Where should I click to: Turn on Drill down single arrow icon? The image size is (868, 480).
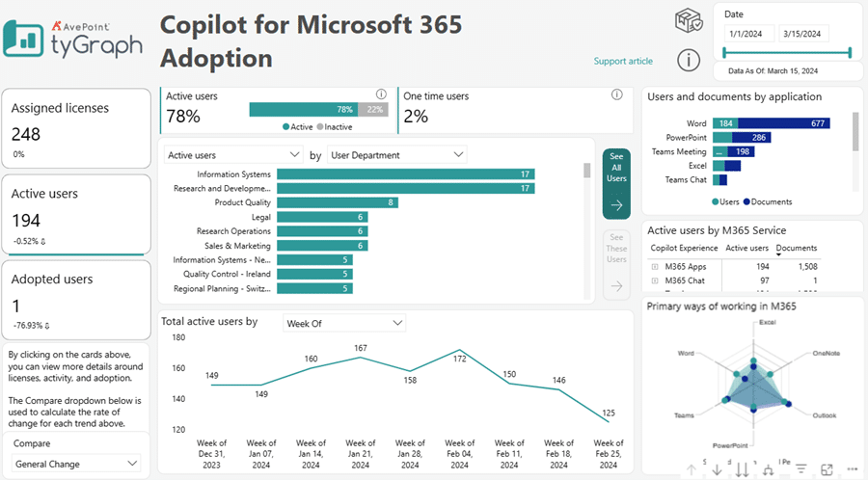pos(717,469)
